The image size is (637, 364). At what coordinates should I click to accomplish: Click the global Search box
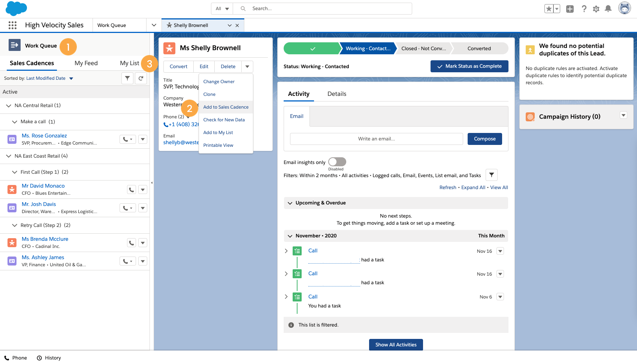(x=323, y=9)
